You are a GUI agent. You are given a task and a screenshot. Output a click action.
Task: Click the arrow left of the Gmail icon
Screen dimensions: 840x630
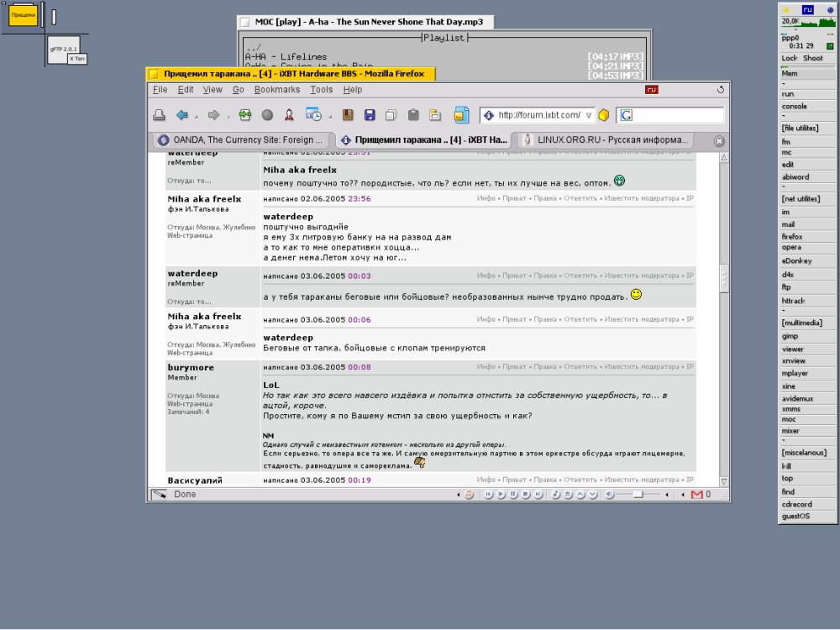pyautogui.click(x=682, y=495)
